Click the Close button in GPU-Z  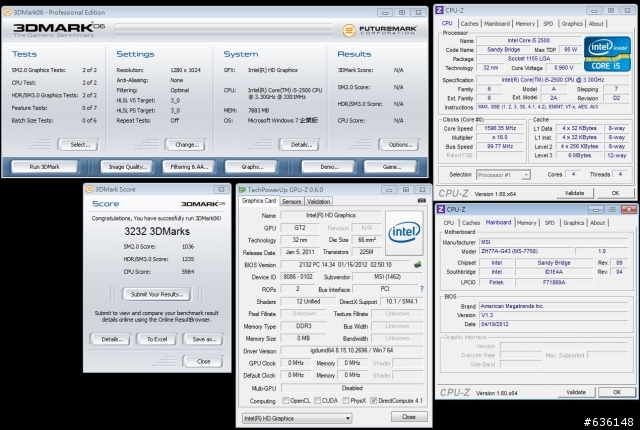pos(409,417)
